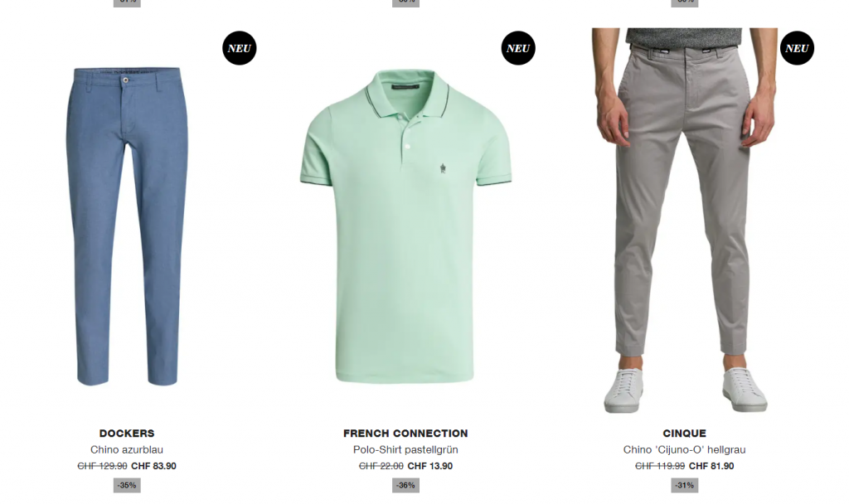Open the 'Polo-Shirt pastellgrün' product title
Image resolution: width=849 pixels, height=504 pixels.
point(405,449)
